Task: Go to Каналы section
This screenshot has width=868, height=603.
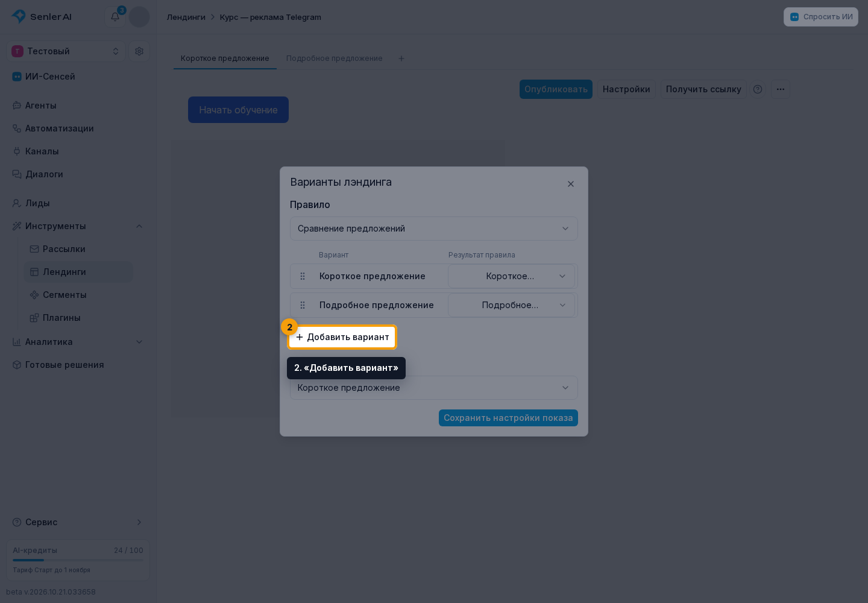Action: click(x=78, y=151)
